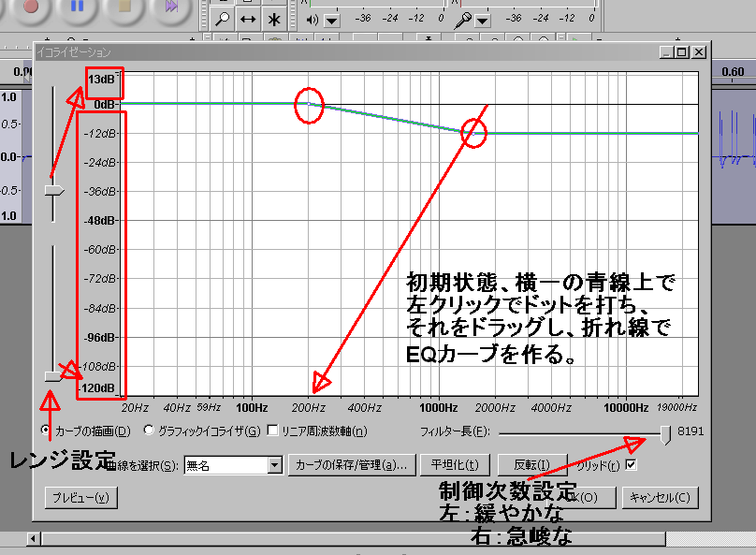
Task: Maximize the イコライゼーション dialog
Action: 682,52
